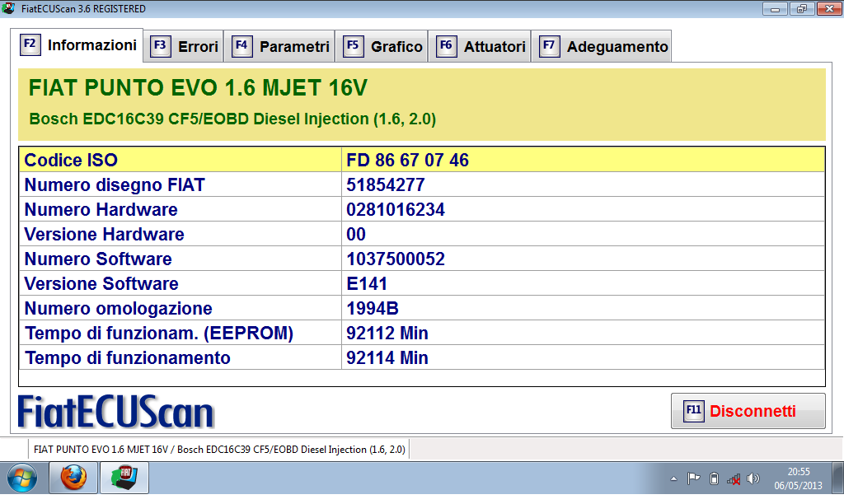Select the value FD 86 67 07 46

[x=407, y=160]
